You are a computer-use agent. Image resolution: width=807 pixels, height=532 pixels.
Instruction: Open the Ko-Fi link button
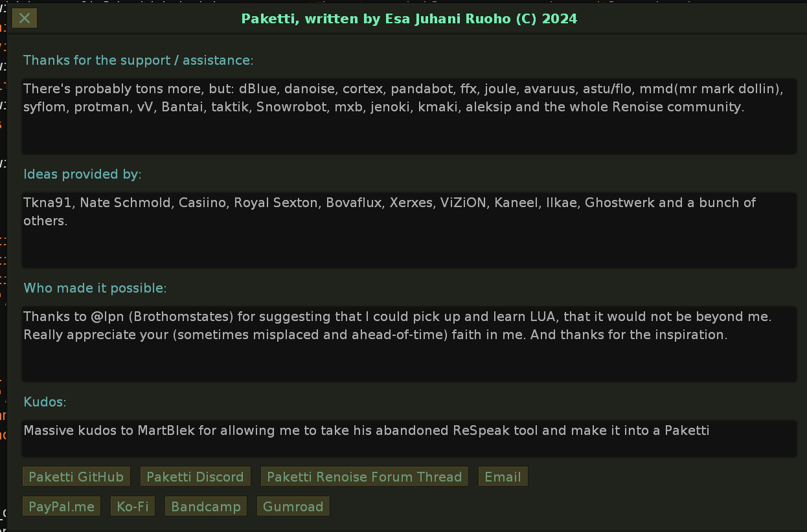[x=133, y=507]
